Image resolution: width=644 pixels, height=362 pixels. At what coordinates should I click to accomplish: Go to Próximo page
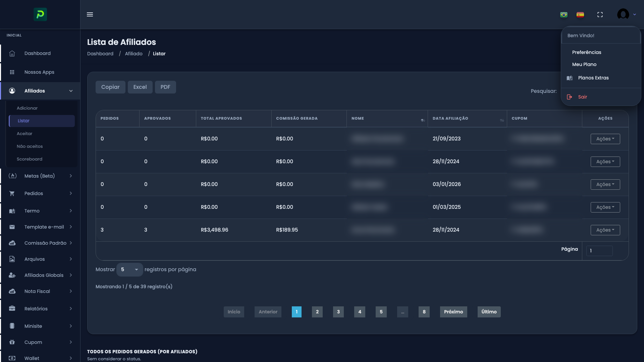point(453,312)
